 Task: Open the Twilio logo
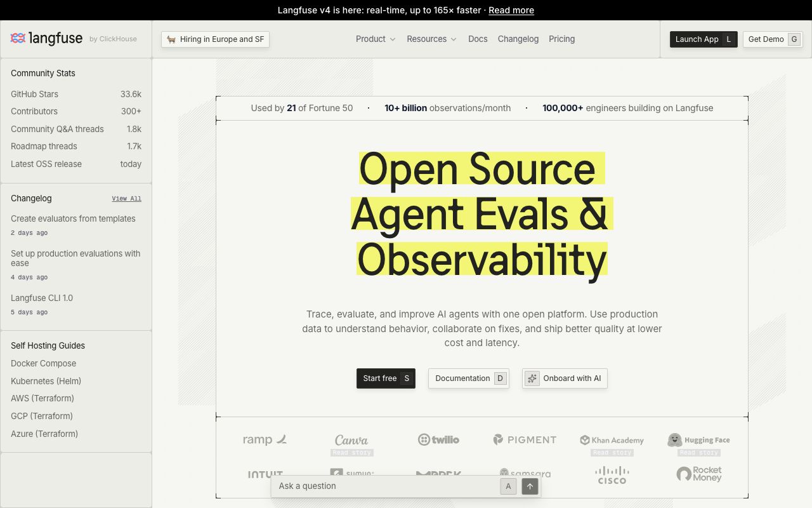pos(438,439)
